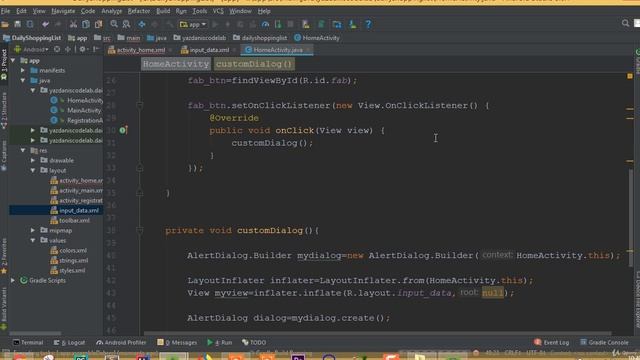Viewport: 640px width, 360px height.
Task: Click the Open folder toolbar icon
Action: coord(5,24)
